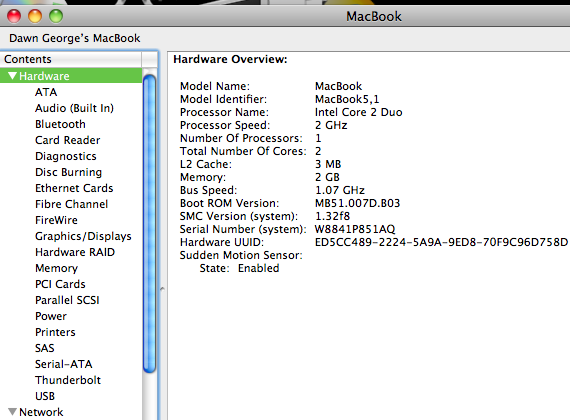Click the sidebar vertical scrollbar thumb
This screenshot has height=420, width=570.
[x=149, y=224]
